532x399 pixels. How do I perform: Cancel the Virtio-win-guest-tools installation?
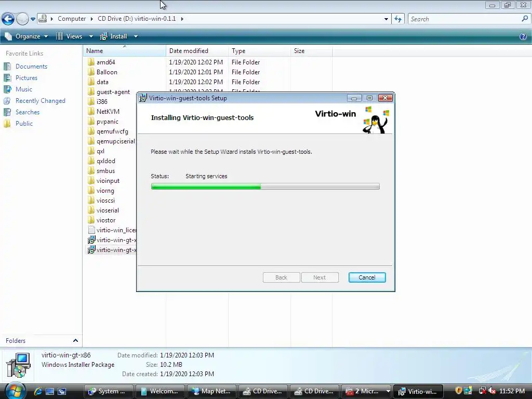pos(367,277)
